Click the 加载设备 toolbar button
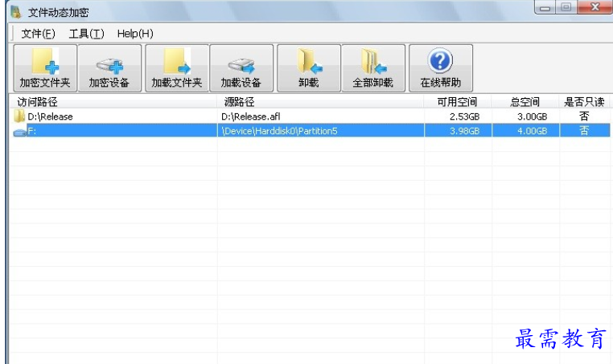Image resolution: width=613 pixels, height=364 pixels. pos(241,68)
